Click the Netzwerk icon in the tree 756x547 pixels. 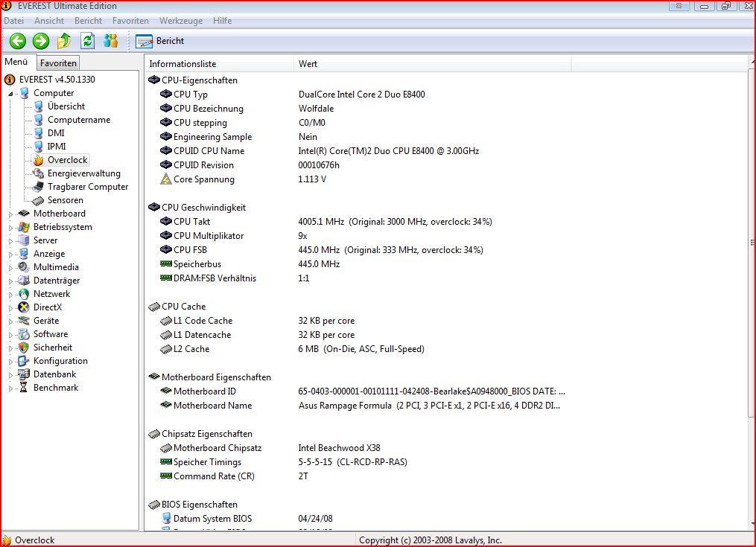click(24, 294)
